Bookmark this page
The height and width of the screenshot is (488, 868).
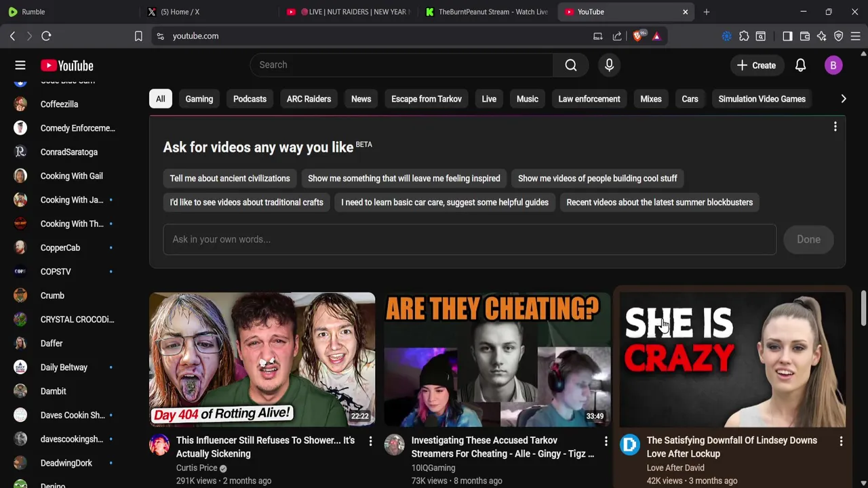click(138, 36)
